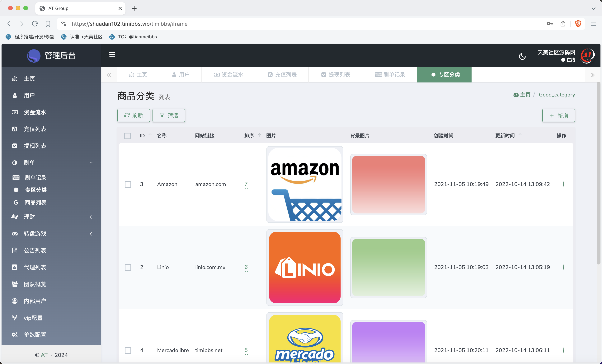Open row actions for Linio
602x364 pixels.
563,267
